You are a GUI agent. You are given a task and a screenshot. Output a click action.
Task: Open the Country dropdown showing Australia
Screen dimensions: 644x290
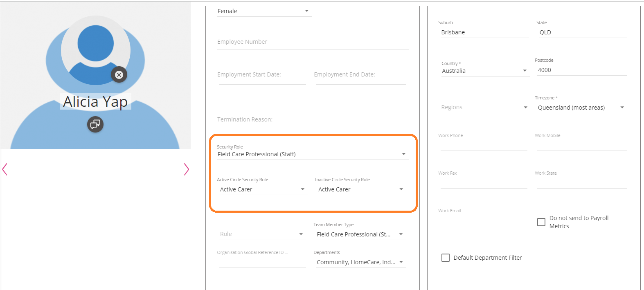(x=484, y=71)
